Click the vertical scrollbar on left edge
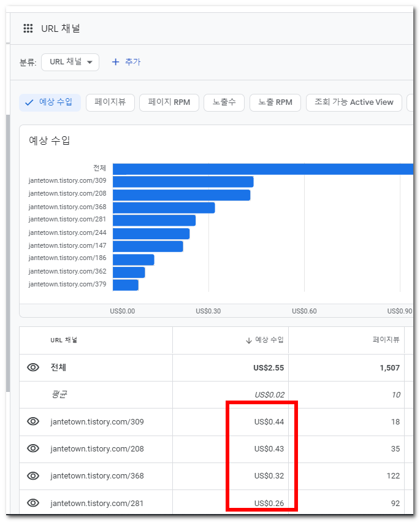The image size is (420, 522). pyautogui.click(x=8, y=253)
